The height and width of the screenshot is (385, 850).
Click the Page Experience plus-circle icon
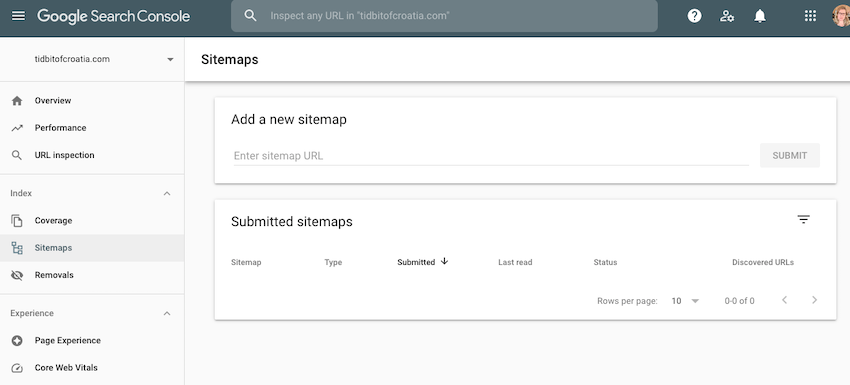[17, 341]
